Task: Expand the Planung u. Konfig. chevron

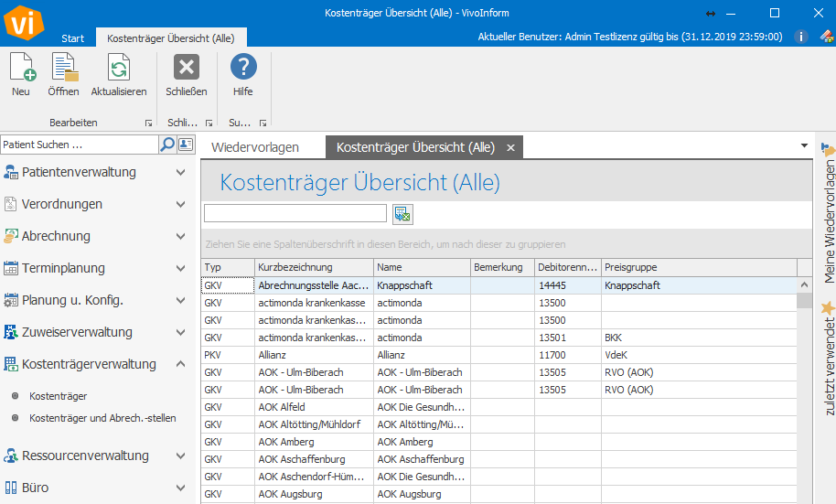Action: 181,300
